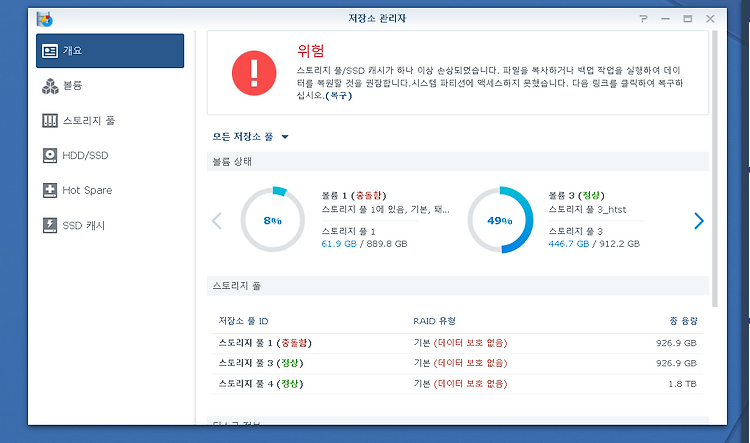Click 446.7 GB used value
The height and width of the screenshot is (443, 750).
tap(569, 244)
